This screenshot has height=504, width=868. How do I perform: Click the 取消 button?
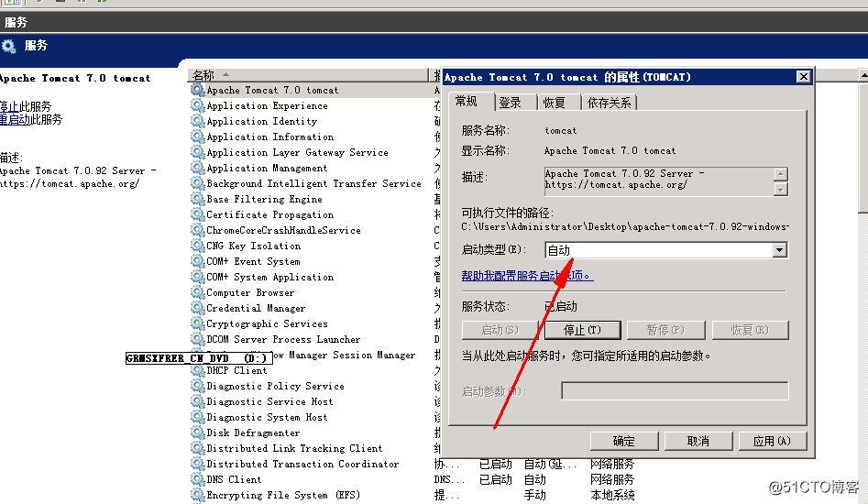(698, 441)
